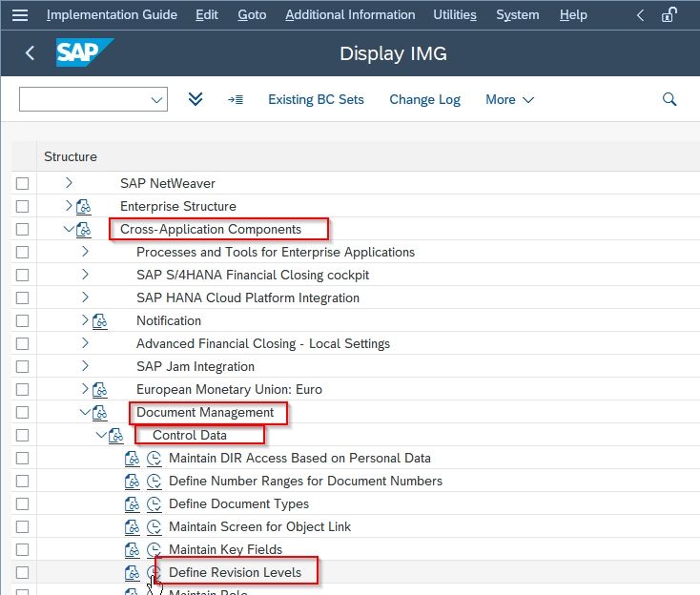
Task: Tick the checkbox for SAP NetWeaver row
Action: [x=22, y=183]
